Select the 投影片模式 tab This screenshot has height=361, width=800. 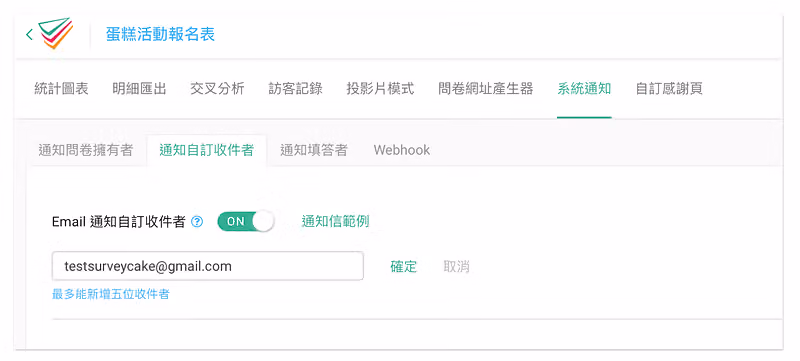tap(380, 88)
